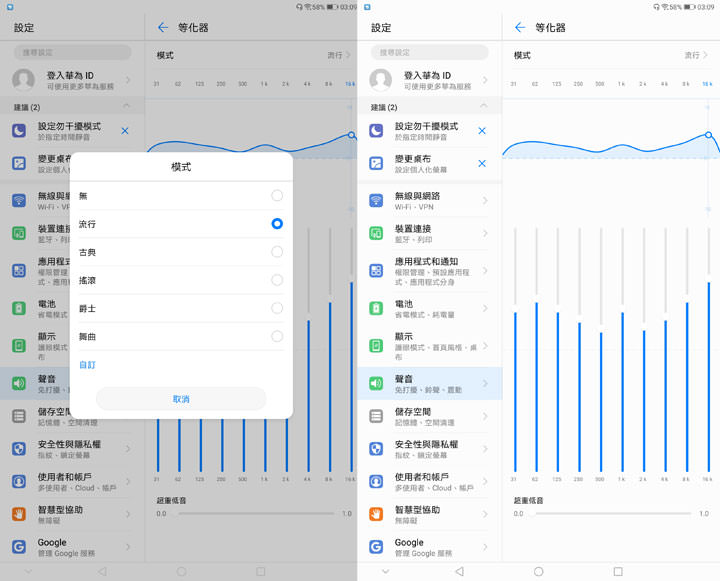Click the 智慧型協助 hand icon in right screen

(x=376, y=514)
